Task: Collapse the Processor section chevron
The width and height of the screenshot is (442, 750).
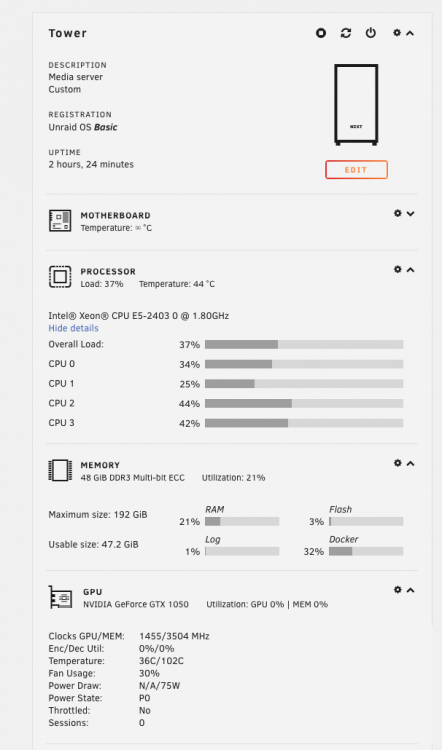Action: pyautogui.click(x=410, y=270)
